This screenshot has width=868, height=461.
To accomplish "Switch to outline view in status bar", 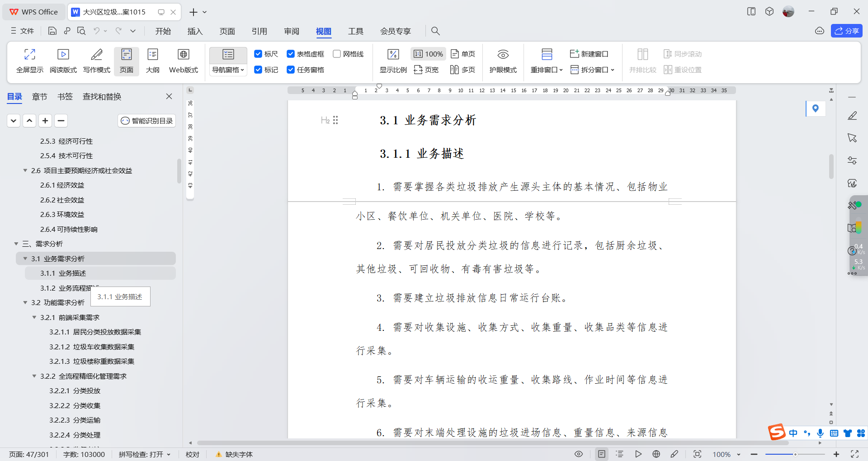I will 619,454.
